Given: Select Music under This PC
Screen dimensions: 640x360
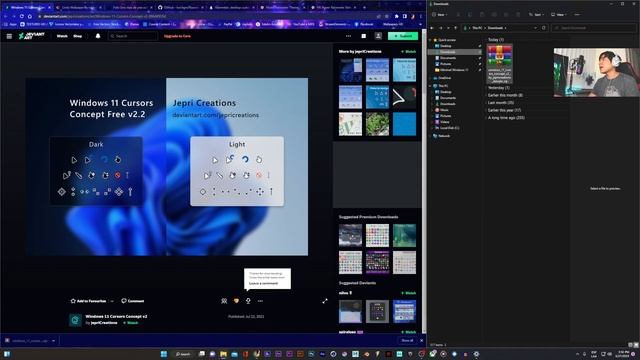Looking at the screenshot, I should point(444,110).
